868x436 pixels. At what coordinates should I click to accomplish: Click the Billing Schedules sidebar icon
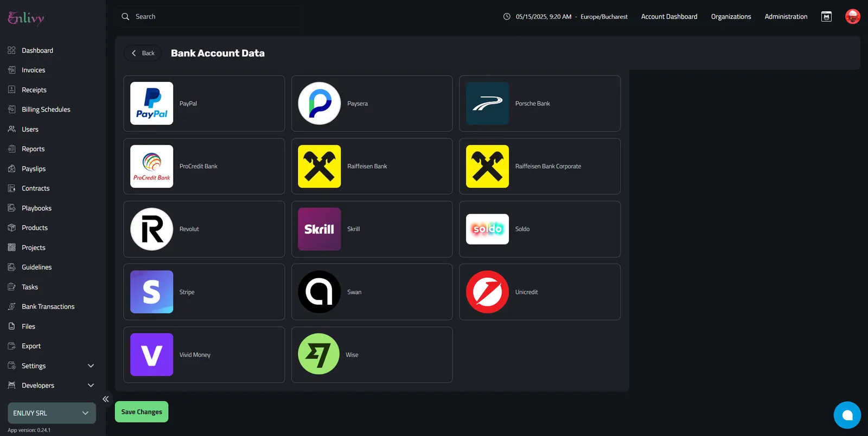pyautogui.click(x=11, y=110)
